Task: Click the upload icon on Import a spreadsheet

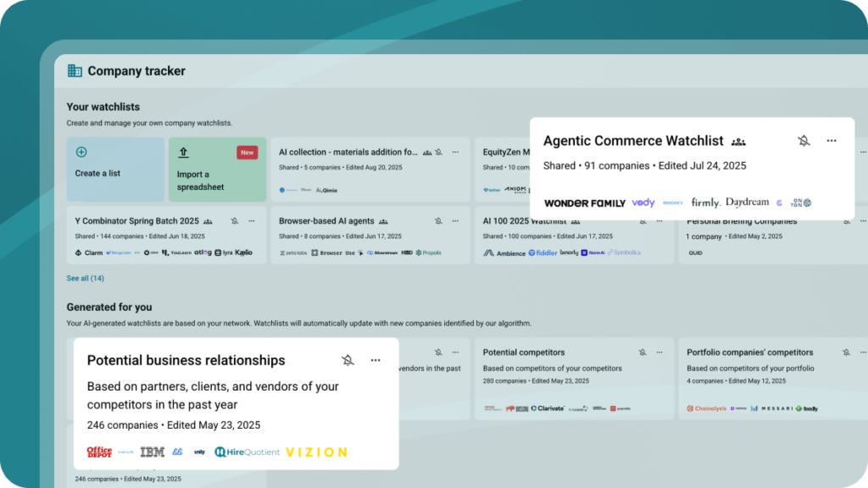Action: [x=183, y=152]
